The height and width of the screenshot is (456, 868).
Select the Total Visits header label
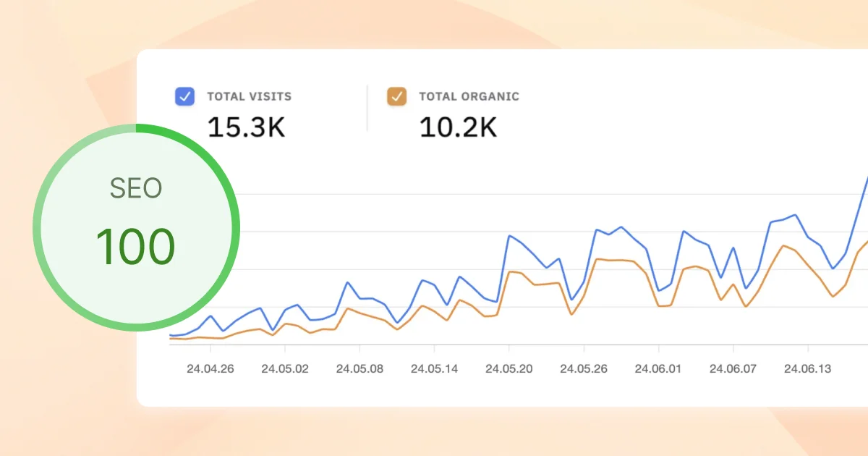250,96
